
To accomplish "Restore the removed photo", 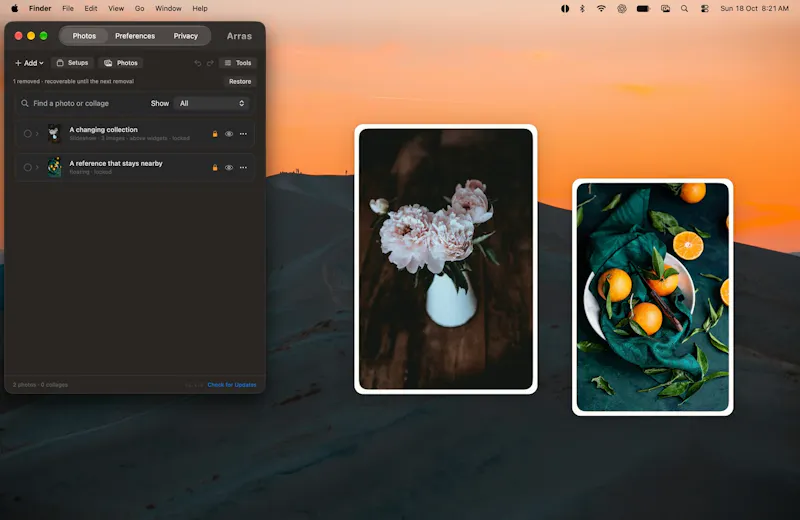I will point(240,81).
